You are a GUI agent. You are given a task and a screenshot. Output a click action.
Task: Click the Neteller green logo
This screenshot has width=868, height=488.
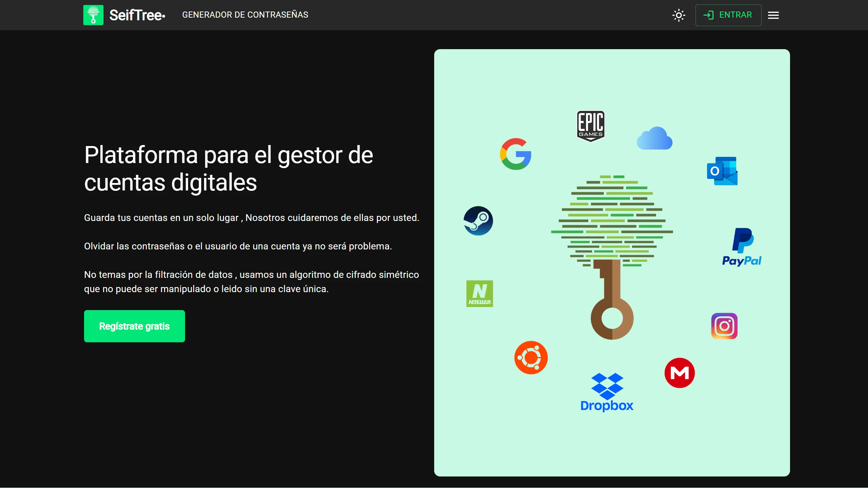coord(480,293)
